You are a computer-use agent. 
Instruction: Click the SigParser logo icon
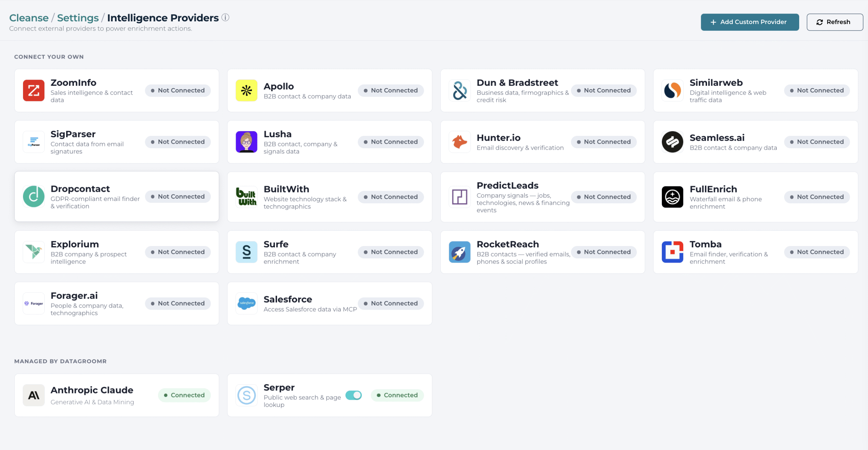tap(34, 142)
